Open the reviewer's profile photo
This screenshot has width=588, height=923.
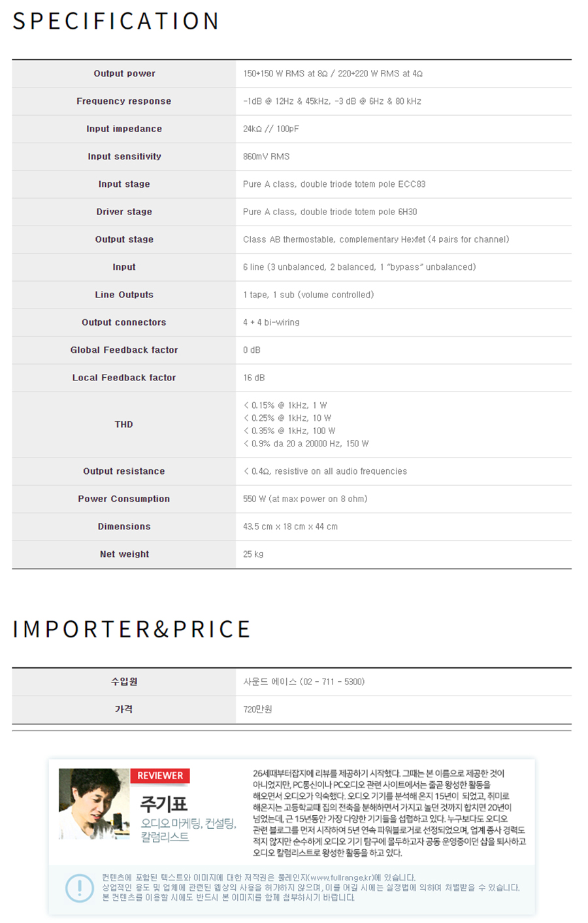[x=94, y=803]
